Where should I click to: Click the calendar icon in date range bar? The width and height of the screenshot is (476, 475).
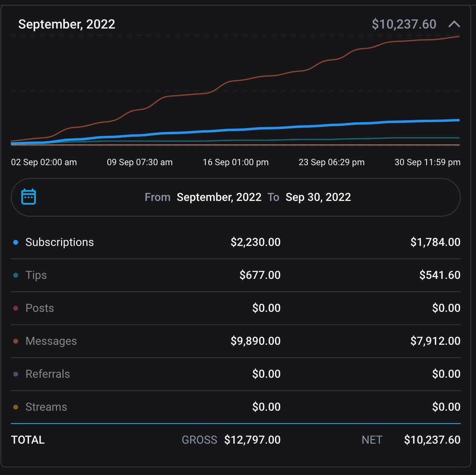pyautogui.click(x=29, y=197)
